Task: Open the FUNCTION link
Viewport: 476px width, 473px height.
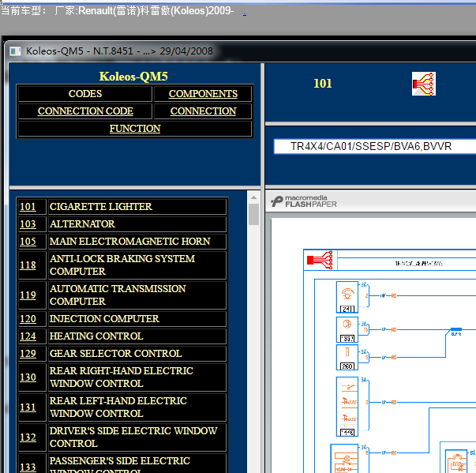Action: pos(135,129)
